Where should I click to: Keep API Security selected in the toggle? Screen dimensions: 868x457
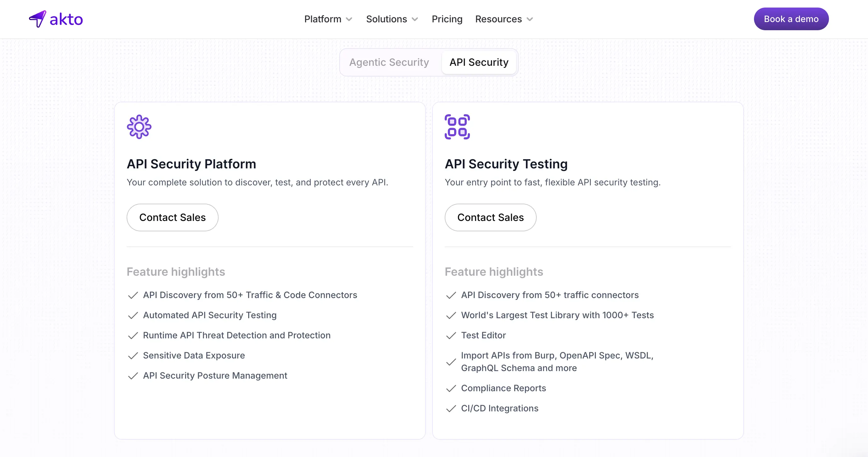point(479,62)
